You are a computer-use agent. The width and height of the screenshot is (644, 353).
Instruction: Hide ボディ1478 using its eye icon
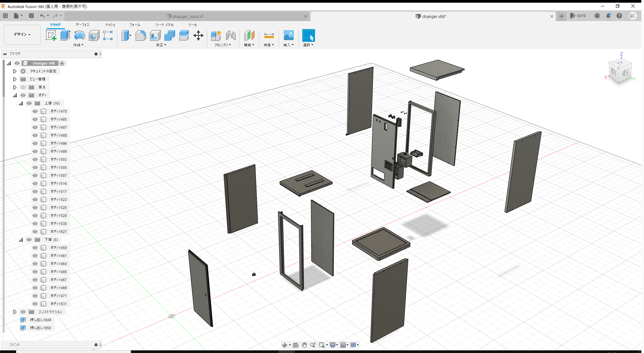pyautogui.click(x=35, y=111)
